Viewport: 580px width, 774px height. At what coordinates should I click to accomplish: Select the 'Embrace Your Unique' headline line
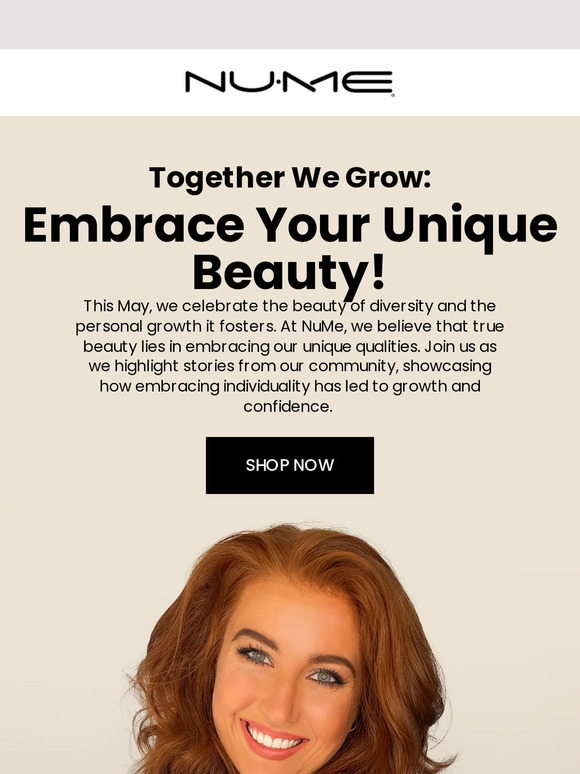[x=290, y=226]
